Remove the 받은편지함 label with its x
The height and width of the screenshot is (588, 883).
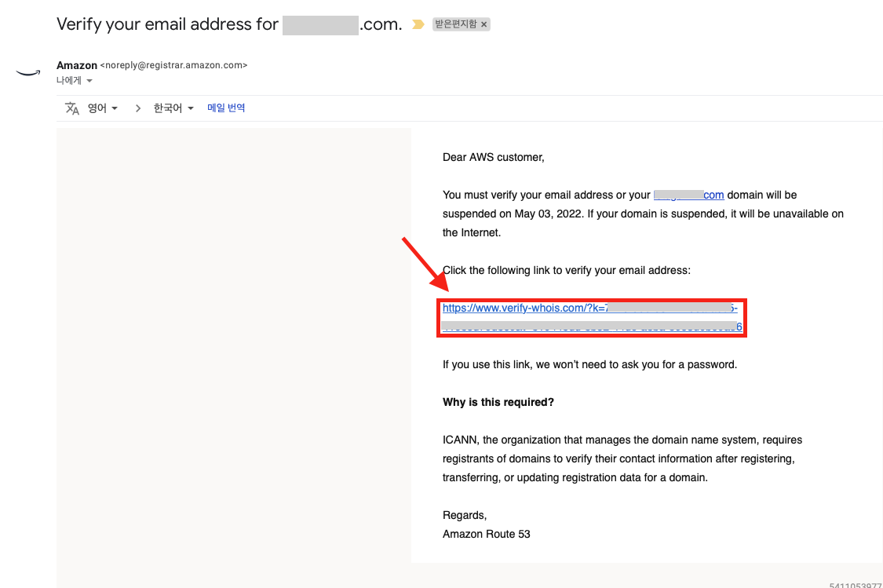(x=483, y=24)
